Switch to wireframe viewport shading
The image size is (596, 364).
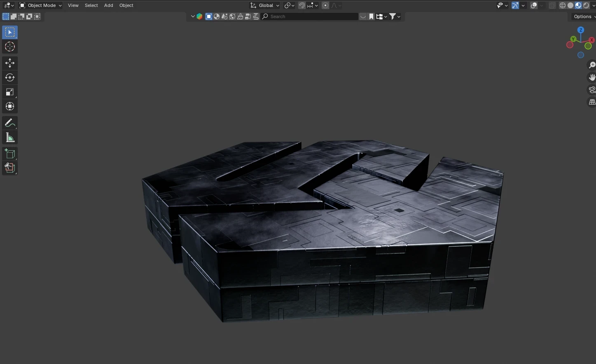(563, 5)
